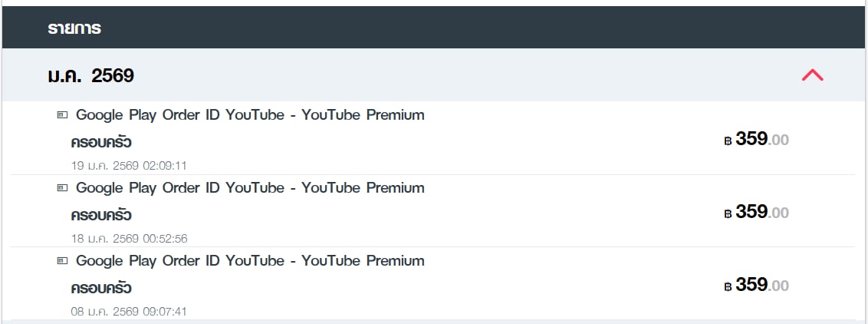Click the card icon of the 08 ม.ค. transaction
868x324 pixels.
[x=63, y=261]
